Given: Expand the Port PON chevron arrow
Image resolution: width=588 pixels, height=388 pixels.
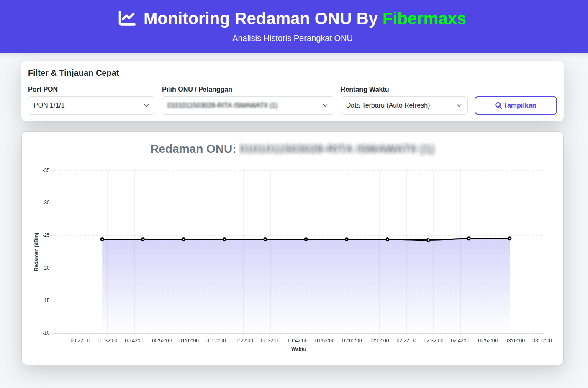Looking at the screenshot, I should coord(146,105).
